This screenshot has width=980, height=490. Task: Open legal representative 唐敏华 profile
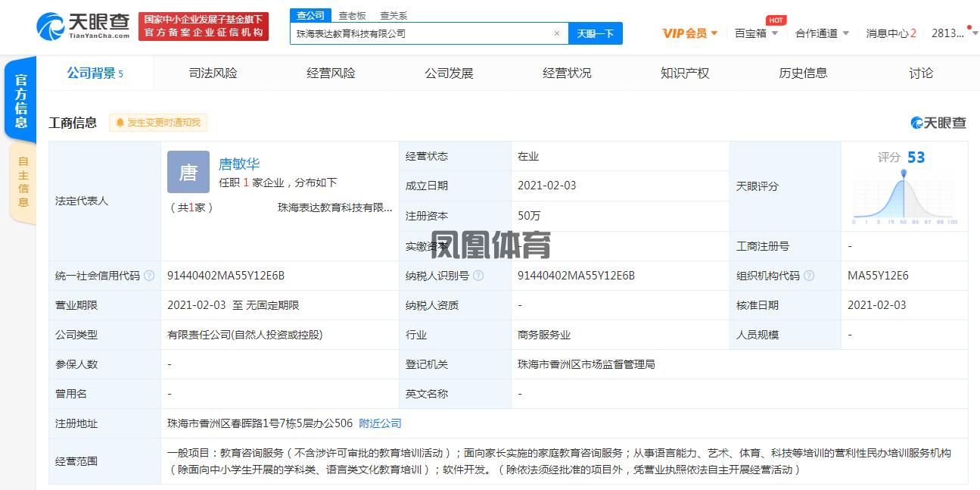tap(239, 164)
